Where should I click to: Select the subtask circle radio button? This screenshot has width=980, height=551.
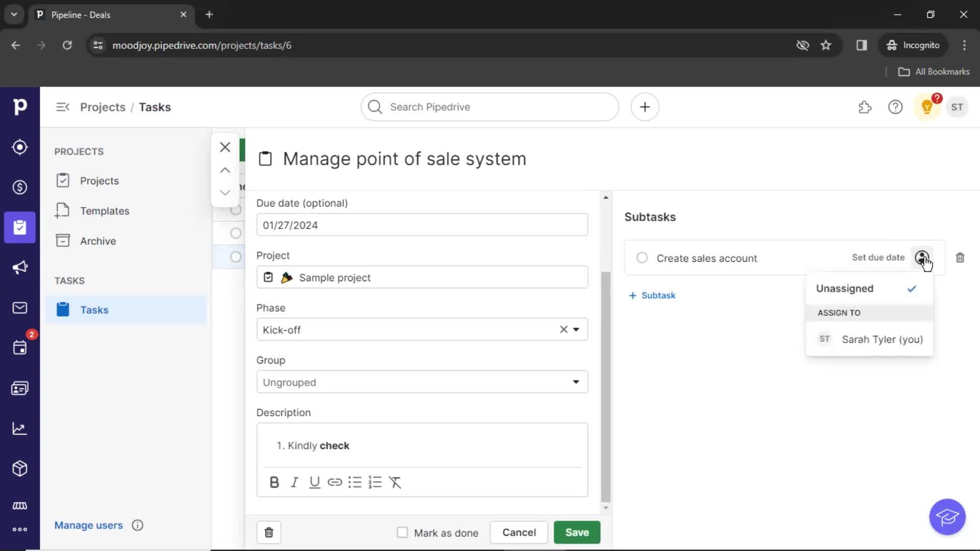(x=641, y=258)
